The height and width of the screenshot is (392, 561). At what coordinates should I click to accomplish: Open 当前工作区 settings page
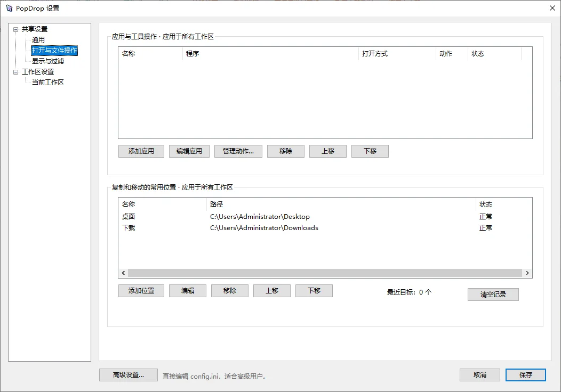[x=48, y=83]
